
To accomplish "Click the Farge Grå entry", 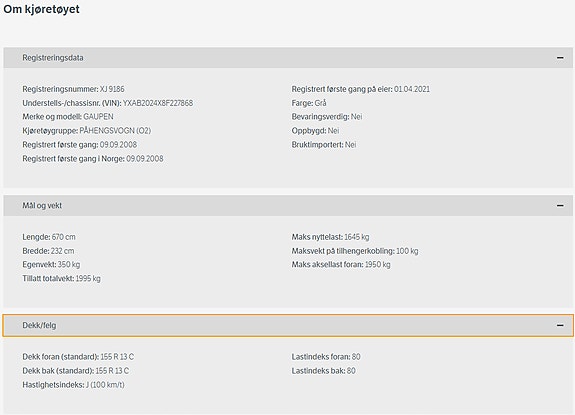I will (309, 103).
